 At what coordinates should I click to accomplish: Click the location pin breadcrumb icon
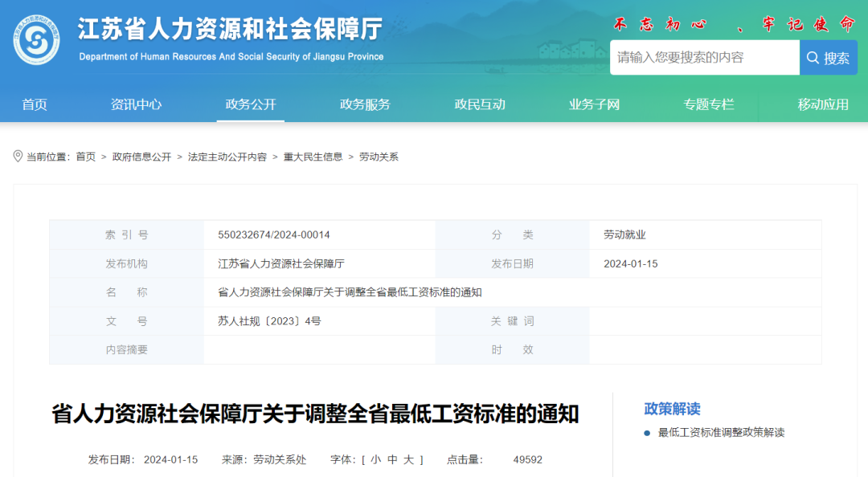[x=18, y=157]
